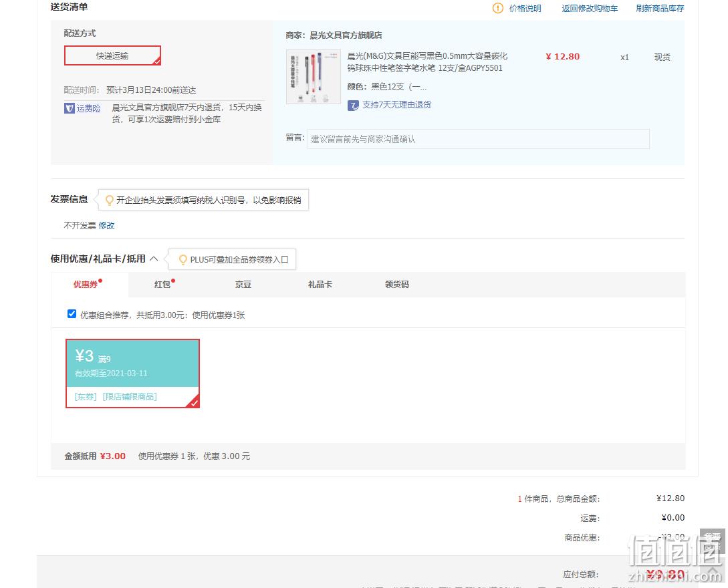Switch to the 京豆 tab
The image size is (728, 588).
click(x=243, y=284)
